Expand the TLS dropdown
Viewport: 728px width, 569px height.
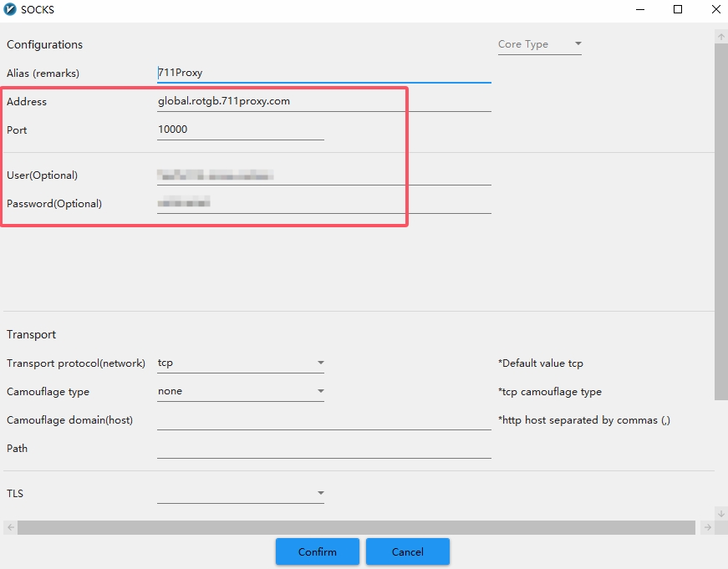click(x=240, y=494)
